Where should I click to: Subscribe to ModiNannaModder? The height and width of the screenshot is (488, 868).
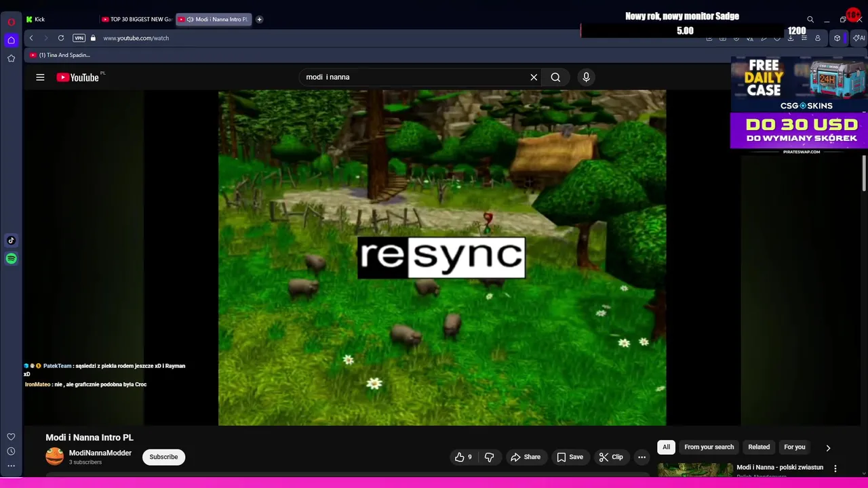163,457
